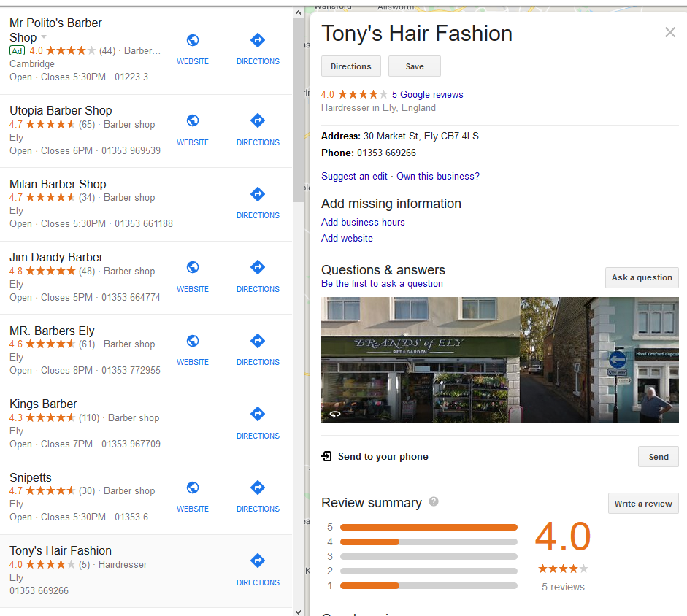Save Tony's Hair Fashion with Save button
The image size is (687, 616).
pyautogui.click(x=415, y=66)
